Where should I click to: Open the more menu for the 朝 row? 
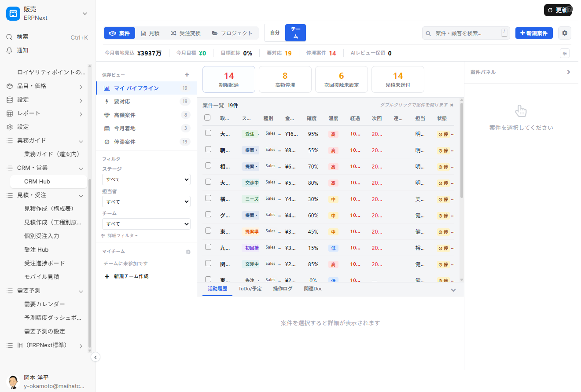pos(453,150)
